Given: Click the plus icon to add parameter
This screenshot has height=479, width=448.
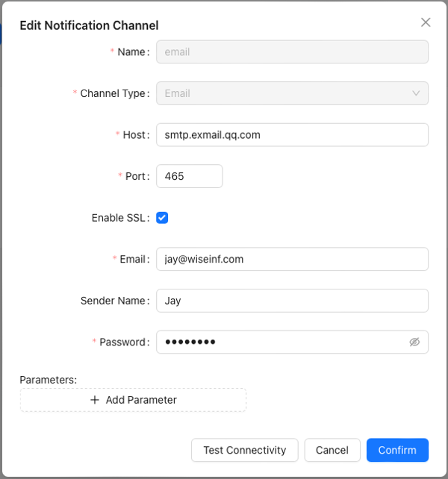Looking at the screenshot, I should (x=95, y=400).
